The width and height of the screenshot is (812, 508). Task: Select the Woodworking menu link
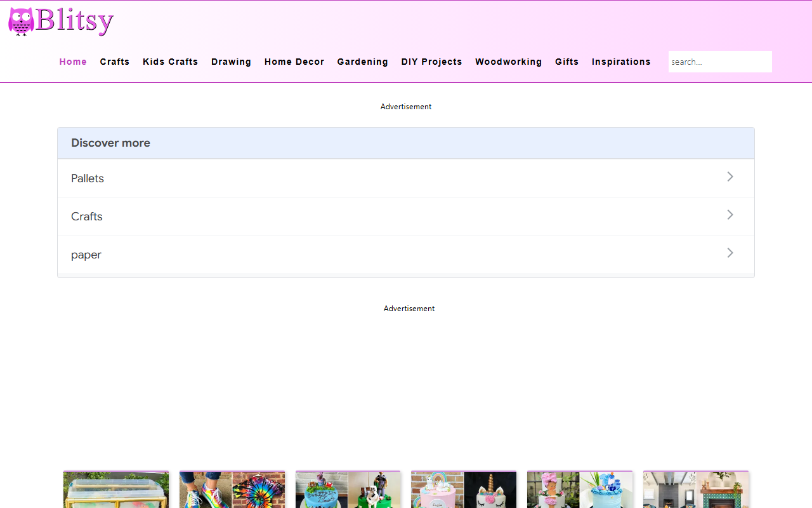tap(509, 62)
